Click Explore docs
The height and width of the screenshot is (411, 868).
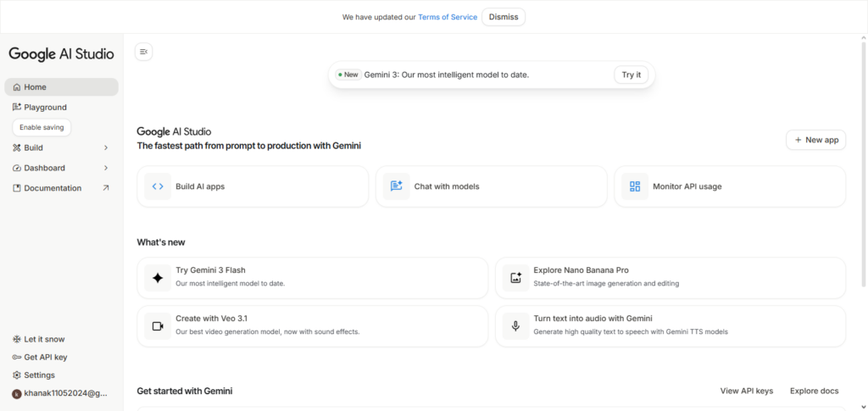(x=815, y=392)
